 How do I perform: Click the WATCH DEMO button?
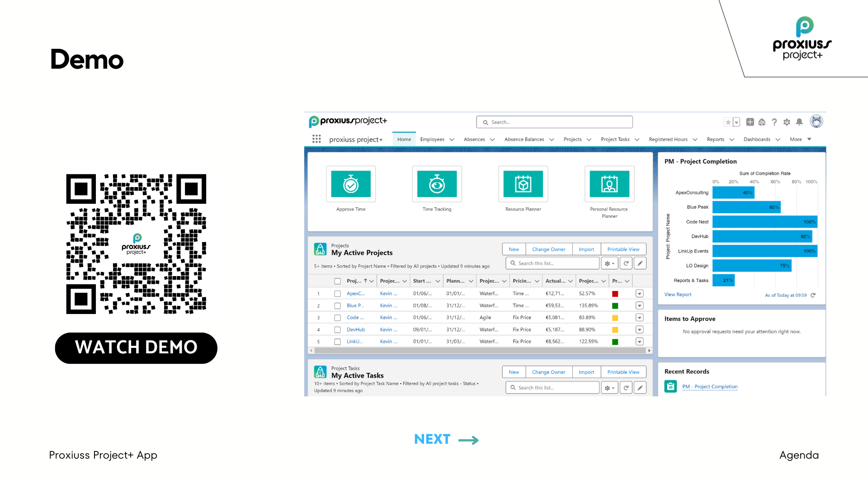click(x=136, y=347)
